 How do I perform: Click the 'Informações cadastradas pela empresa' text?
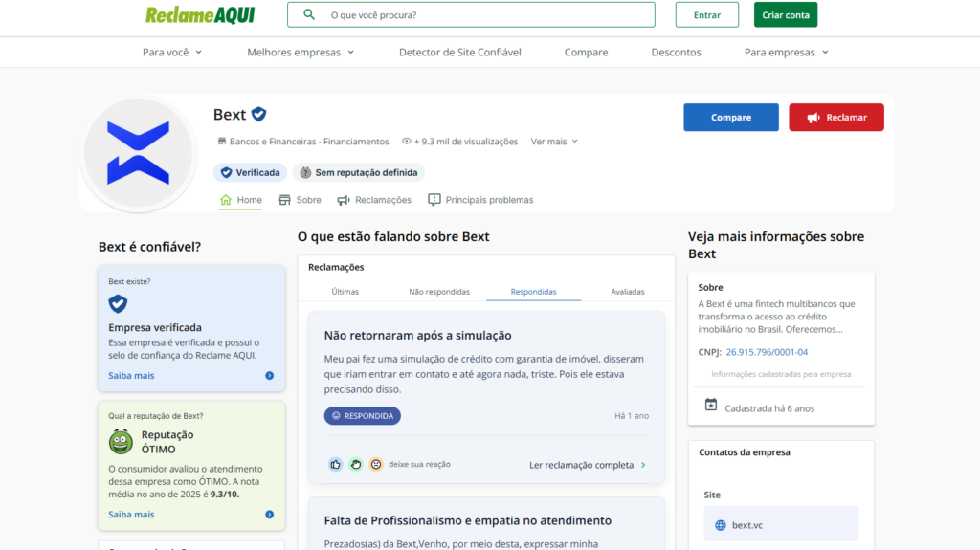point(781,374)
